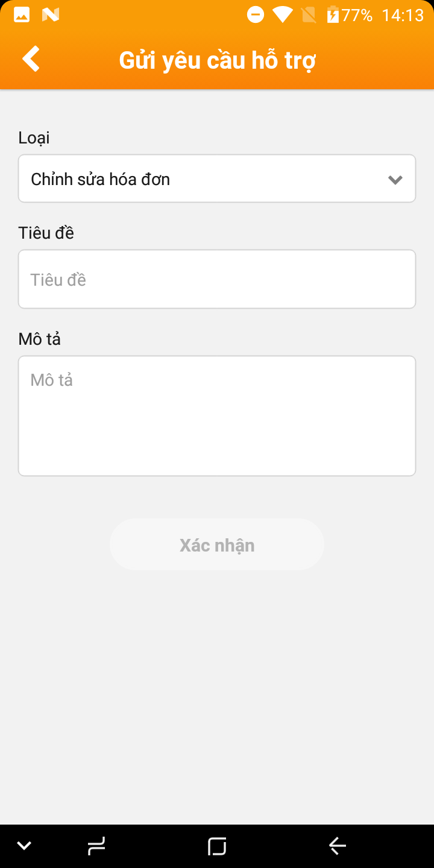Tap the no-SIM status icon
Viewport: 434px width, 868px height.
pos(309,14)
